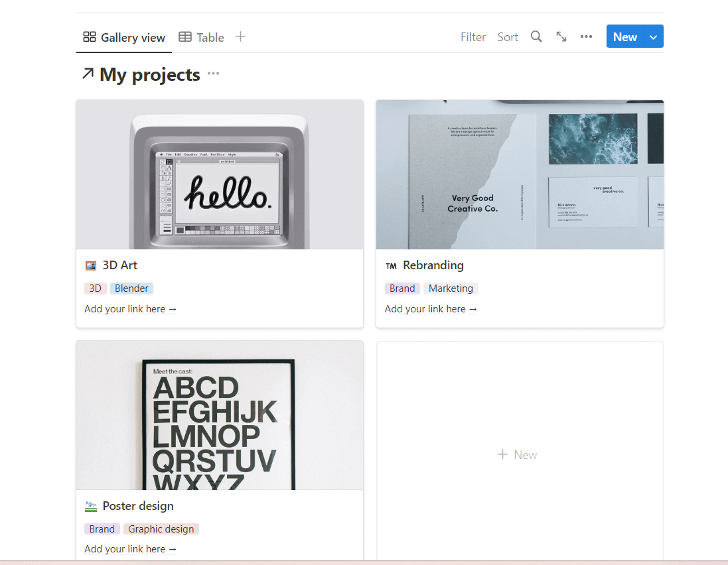Switch to the Table view tab
Image resolution: width=728 pixels, height=565 pixels.
click(x=202, y=38)
